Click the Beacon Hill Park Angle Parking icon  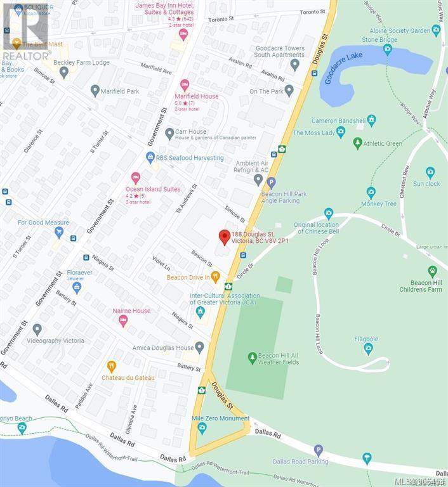pos(272,183)
